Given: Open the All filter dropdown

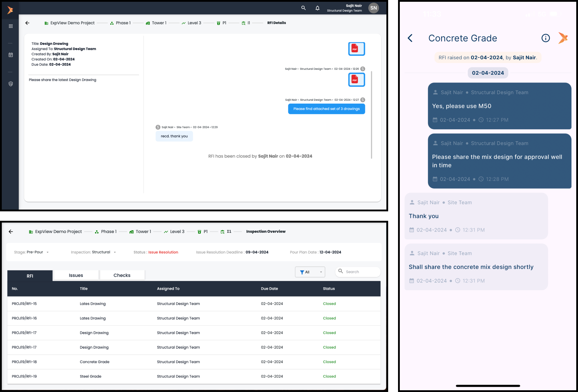Looking at the screenshot, I should point(310,272).
